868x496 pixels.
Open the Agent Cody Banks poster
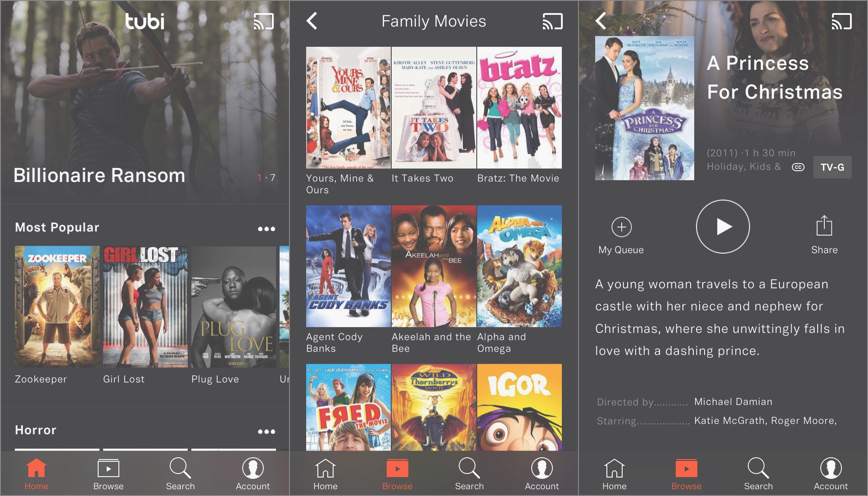(348, 266)
